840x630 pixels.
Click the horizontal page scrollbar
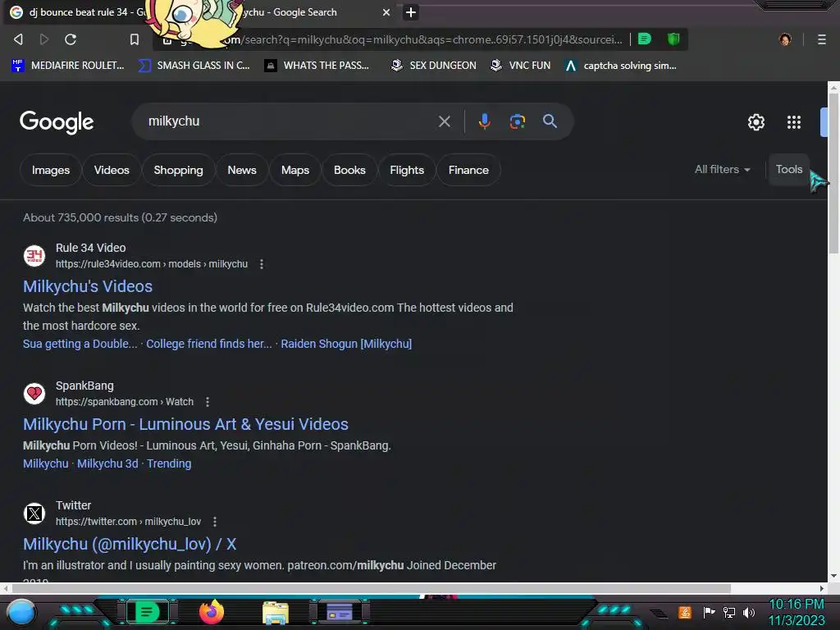click(x=370, y=588)
